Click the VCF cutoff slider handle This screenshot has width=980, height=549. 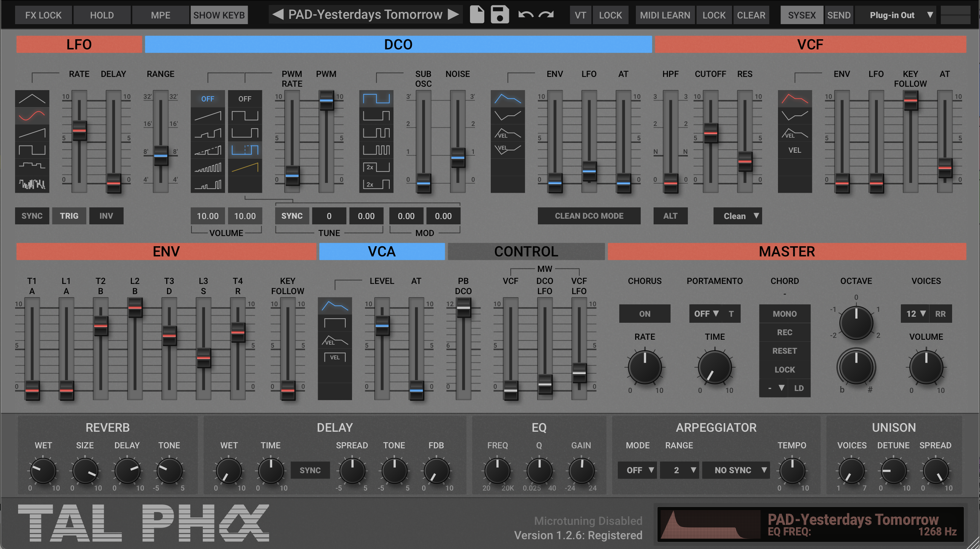710,133
